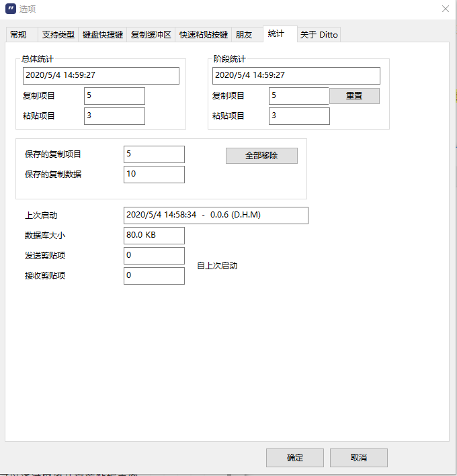This screenshot has width=457, height=476.
Task: Click the 选项 window title text
Action: (x=28, y=9)
